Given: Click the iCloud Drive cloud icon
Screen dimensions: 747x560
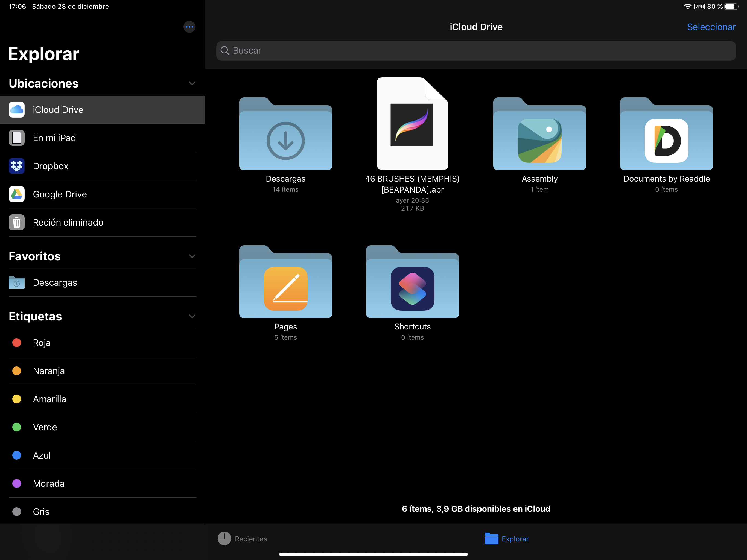Looking at the screenshot, I should 17,109.
